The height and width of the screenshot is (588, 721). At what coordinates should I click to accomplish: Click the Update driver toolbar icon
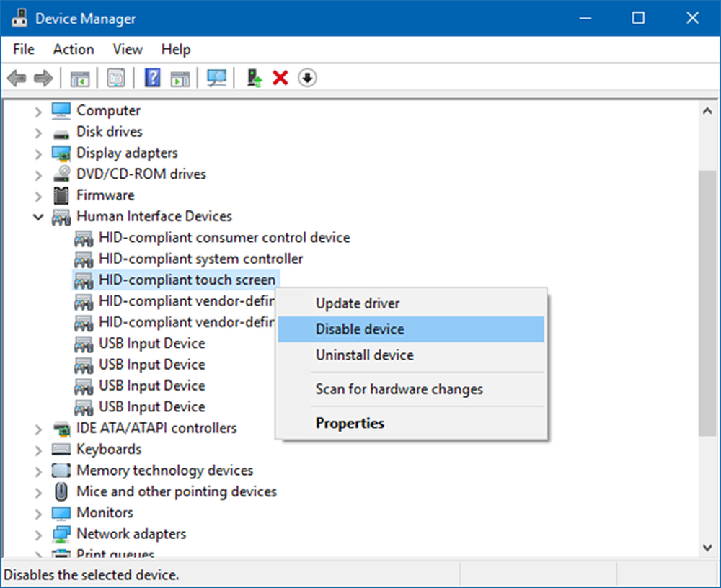pos(254,78)
